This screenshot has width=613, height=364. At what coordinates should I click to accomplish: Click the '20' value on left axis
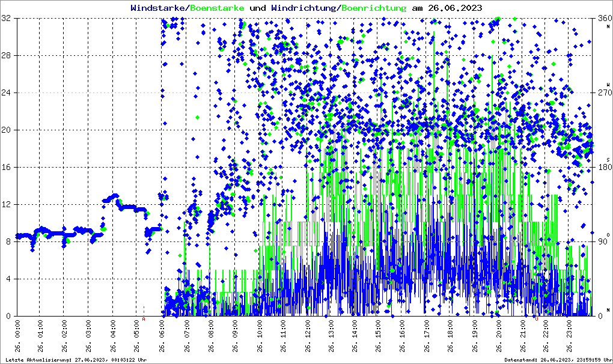tap(6, 130)
